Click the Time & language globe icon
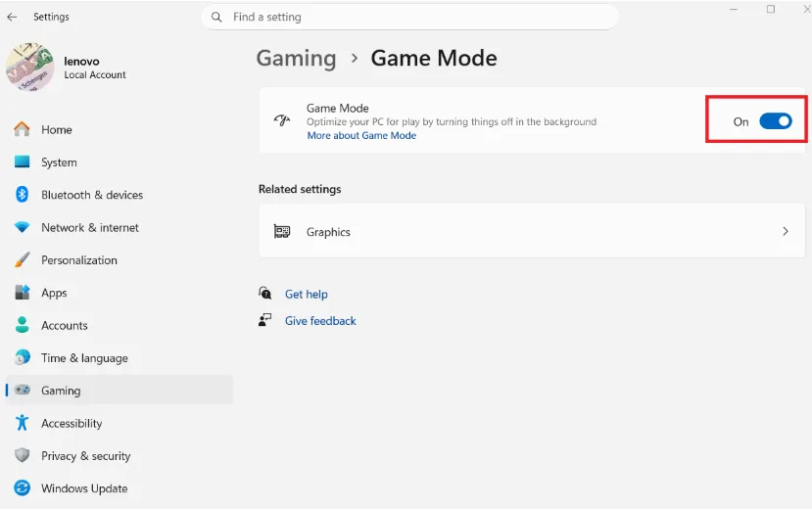This screenshot has width=812, height=509. tap(22, 357)
